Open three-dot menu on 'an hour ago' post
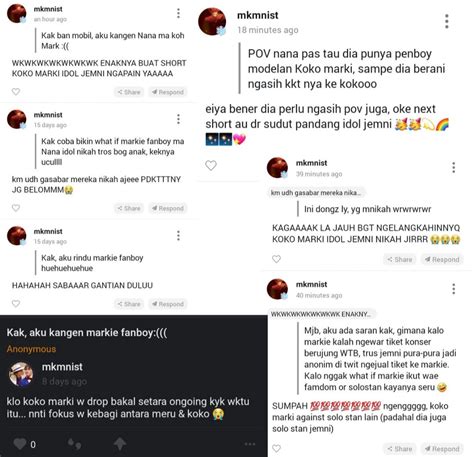This screenshot has height=457, width=474. 178,13
